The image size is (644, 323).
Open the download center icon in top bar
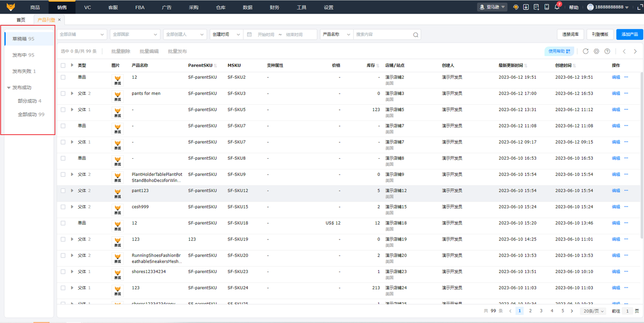(526, 7)
